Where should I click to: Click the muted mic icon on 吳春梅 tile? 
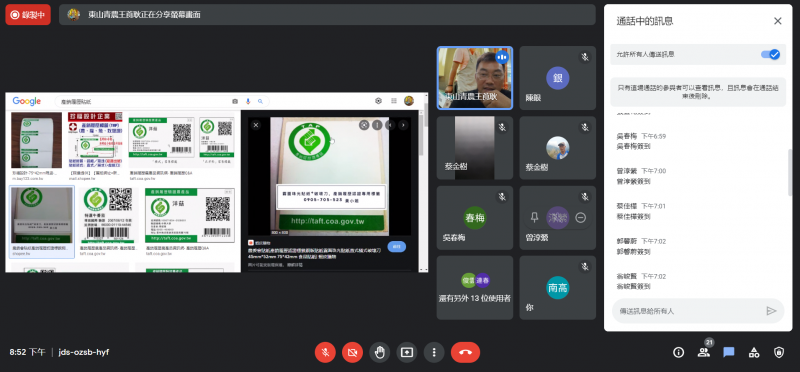tap(502, 197)
